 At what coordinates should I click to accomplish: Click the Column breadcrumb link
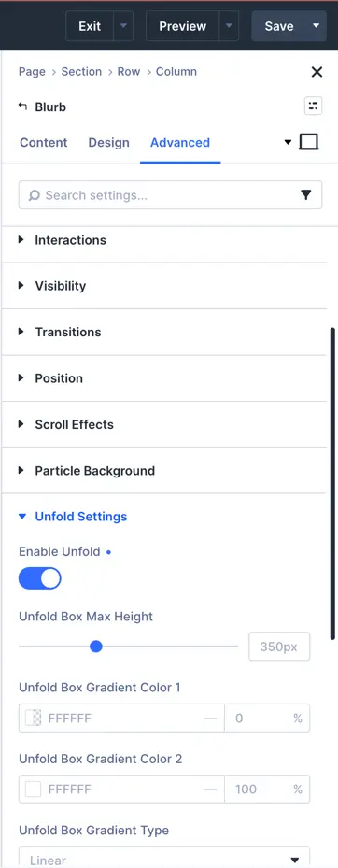176,71
